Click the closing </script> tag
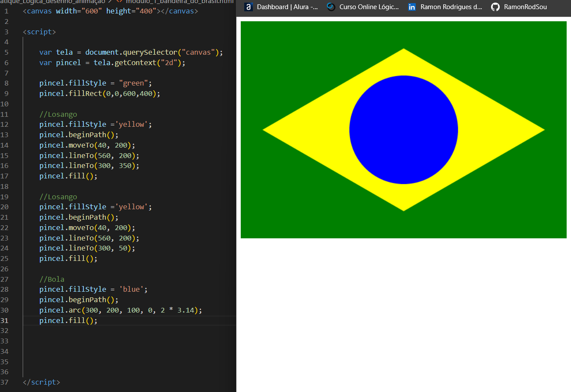This screenshot has height=392, width=571. point(41,382)
